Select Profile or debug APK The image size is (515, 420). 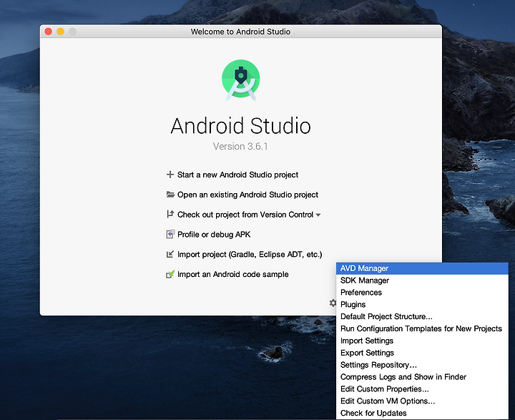214,234
